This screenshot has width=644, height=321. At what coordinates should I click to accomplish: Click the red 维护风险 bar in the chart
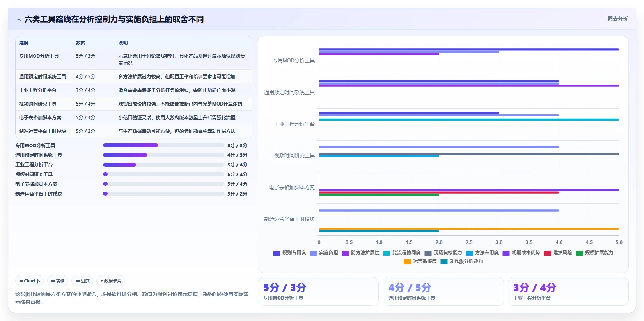tap(439, 192)
